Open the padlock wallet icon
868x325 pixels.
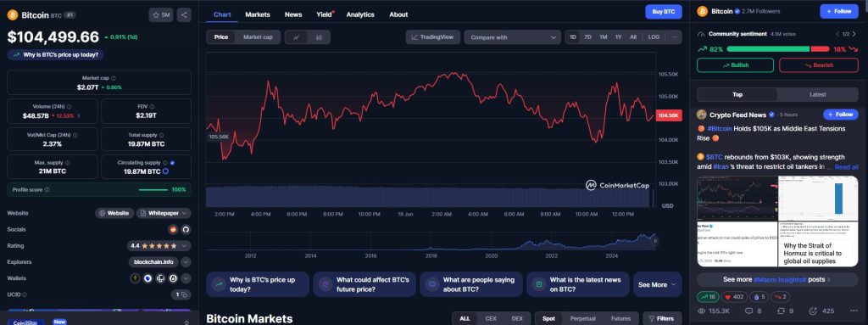173,278
